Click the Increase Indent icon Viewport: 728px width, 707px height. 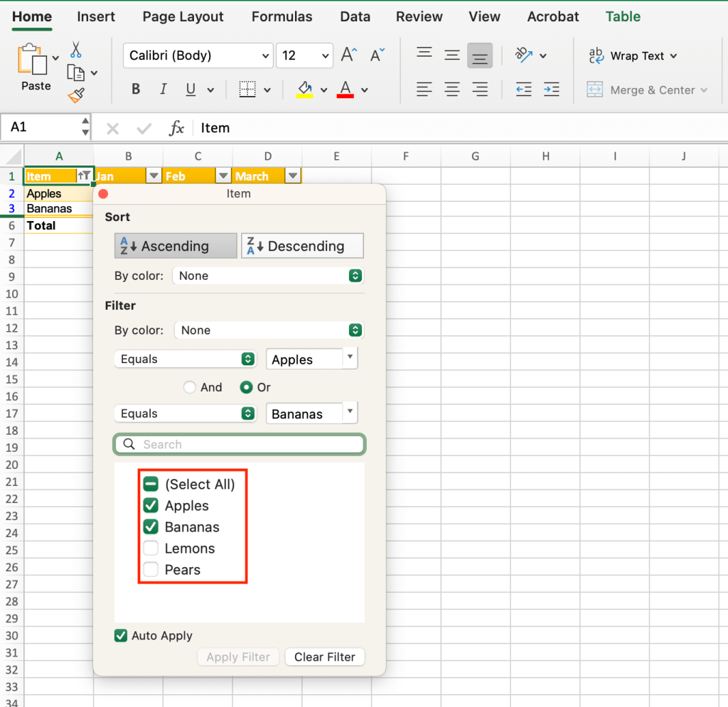(x=552, y=89)
